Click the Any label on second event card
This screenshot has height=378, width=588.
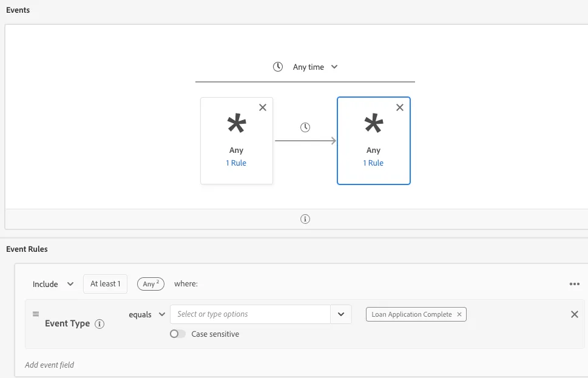tap(374, 150)
